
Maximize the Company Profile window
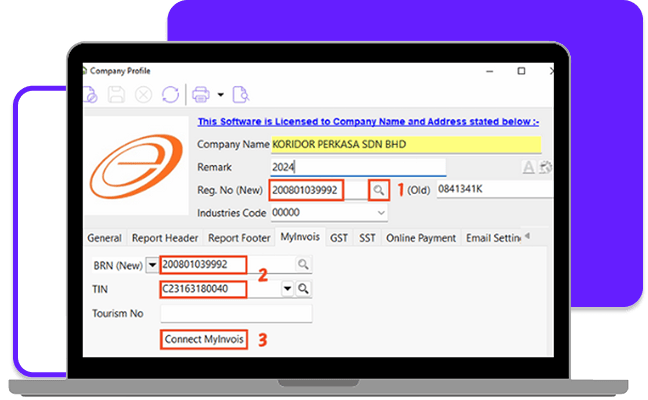click(522, 71)
